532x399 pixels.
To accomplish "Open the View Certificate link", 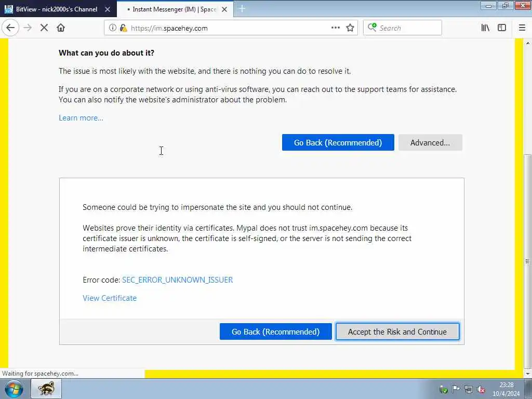I will click(110, 298).
